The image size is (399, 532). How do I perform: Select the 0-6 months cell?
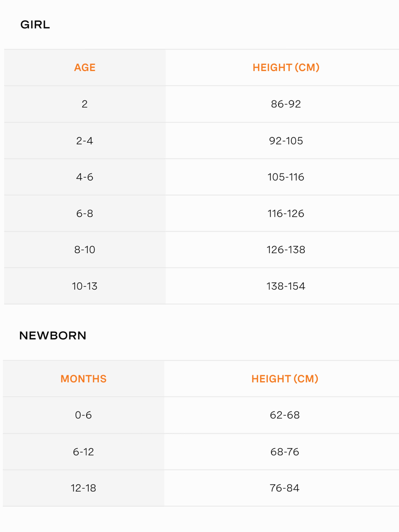tap(83, 415)
